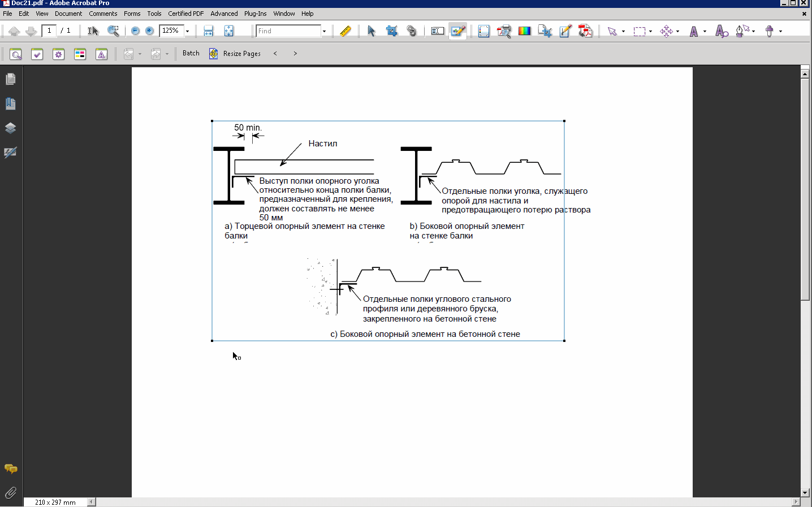This screenshot has width=812, height=507.
Task: Select the ruler measuring tool
Action: click(345, 31)
